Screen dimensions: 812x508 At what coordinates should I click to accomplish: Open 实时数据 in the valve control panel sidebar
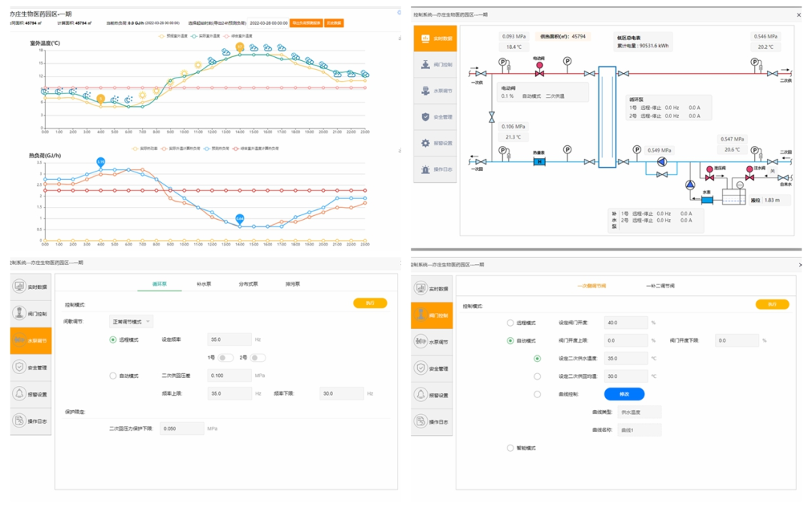tap(432, 289)
